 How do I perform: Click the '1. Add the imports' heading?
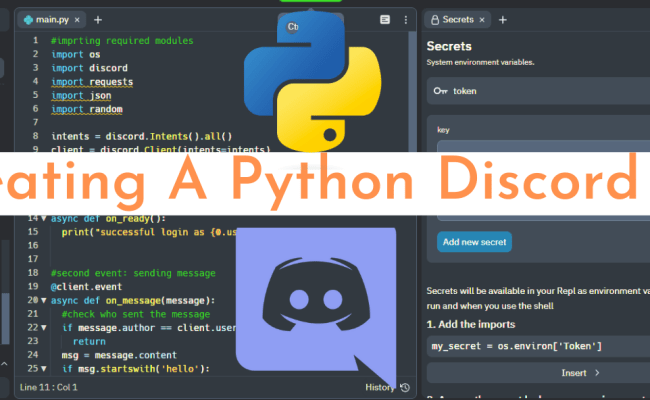point(471,324)
